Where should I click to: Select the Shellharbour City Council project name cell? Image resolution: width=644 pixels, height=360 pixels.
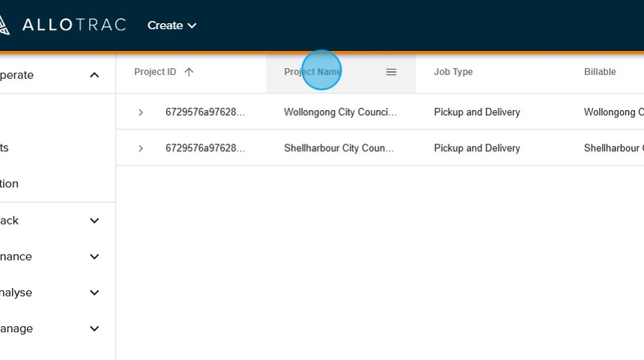pos(338,148)
